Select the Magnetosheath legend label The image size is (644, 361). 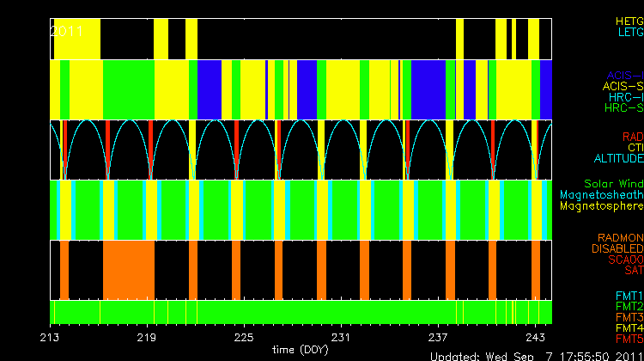600,195
